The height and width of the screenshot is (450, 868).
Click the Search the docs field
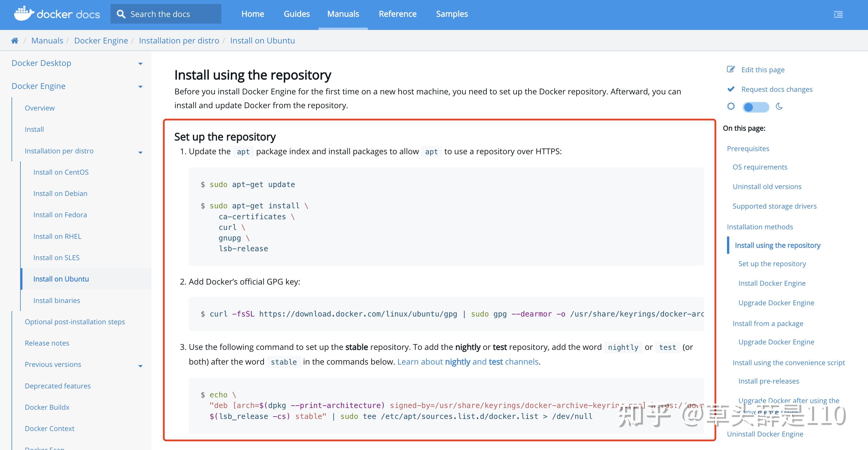click(x=172, y=14)
